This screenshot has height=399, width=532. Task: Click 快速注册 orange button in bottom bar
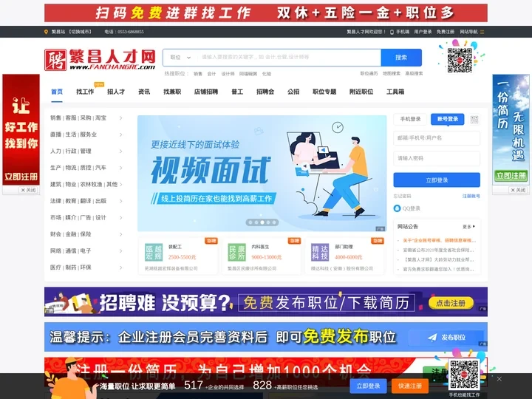point(410,386)
